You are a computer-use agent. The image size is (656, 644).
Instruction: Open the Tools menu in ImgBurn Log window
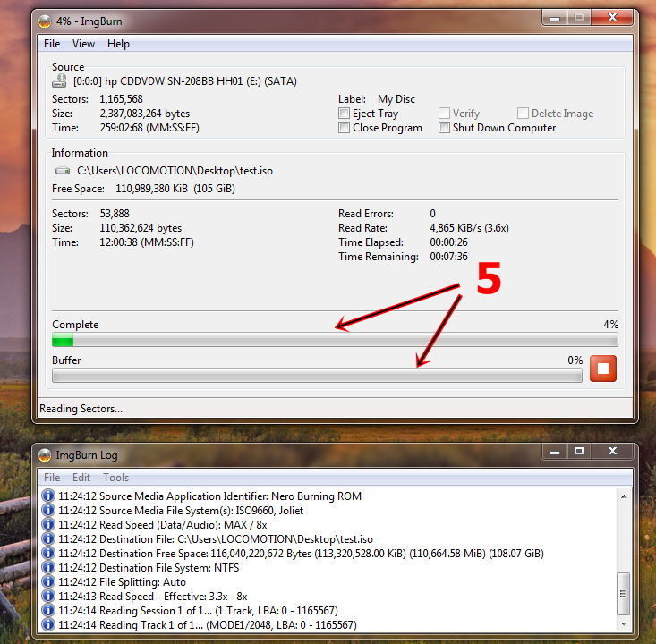tap(115, 477)
